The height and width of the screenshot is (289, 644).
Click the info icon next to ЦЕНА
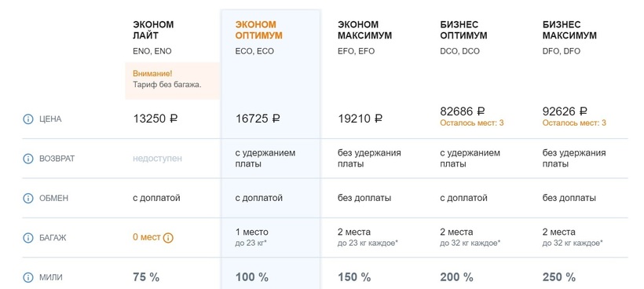[x=28, y=119]
